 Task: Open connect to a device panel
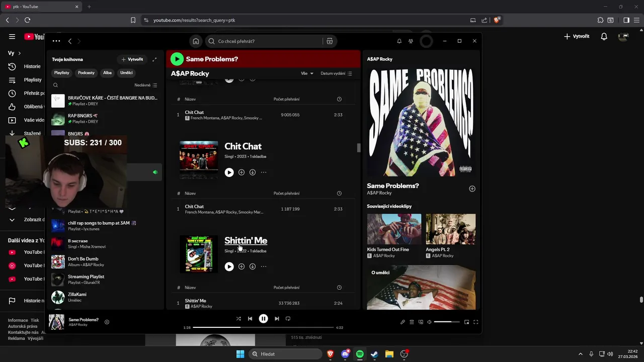(x=421, y=322)
